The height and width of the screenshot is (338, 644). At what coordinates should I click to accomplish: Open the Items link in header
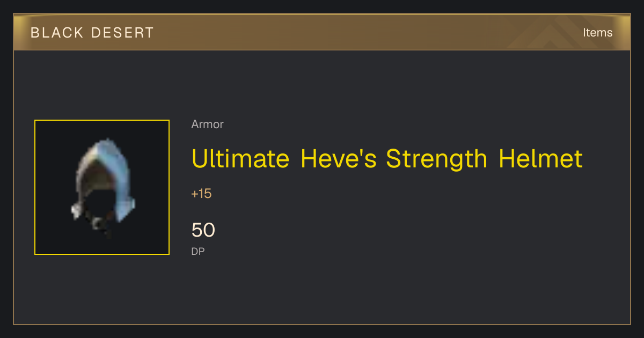[597, 33]
